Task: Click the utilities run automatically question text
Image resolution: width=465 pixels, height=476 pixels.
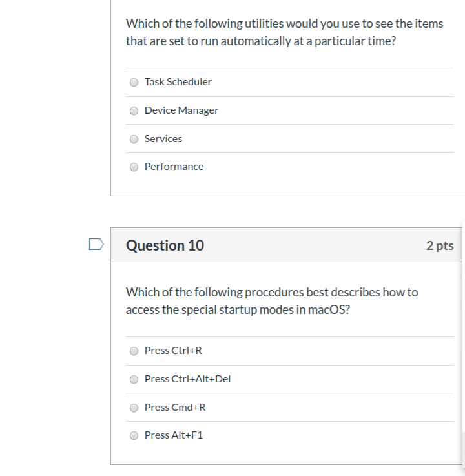Action: click(x=285, y=32)
